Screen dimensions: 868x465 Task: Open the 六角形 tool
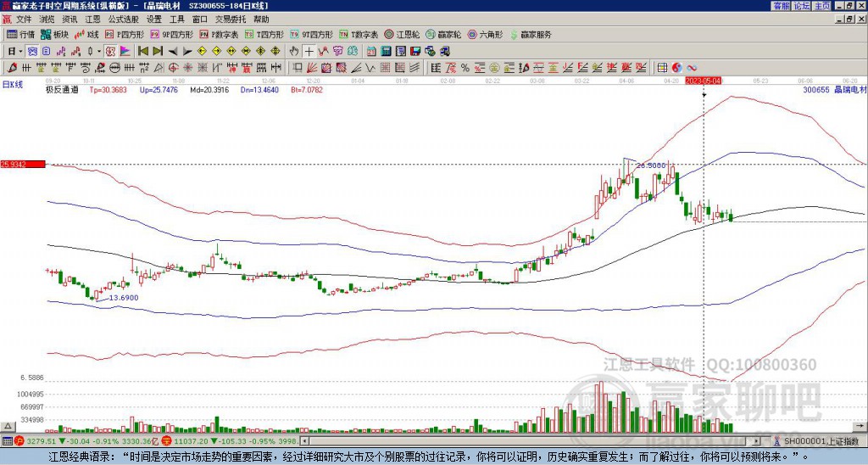pyautogui.click(x=486, y=34)
